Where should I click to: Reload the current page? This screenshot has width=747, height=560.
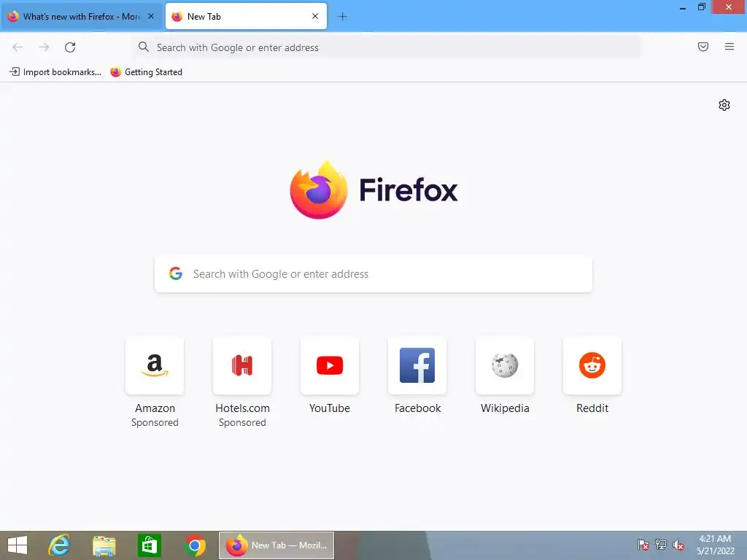coord(70,47)
